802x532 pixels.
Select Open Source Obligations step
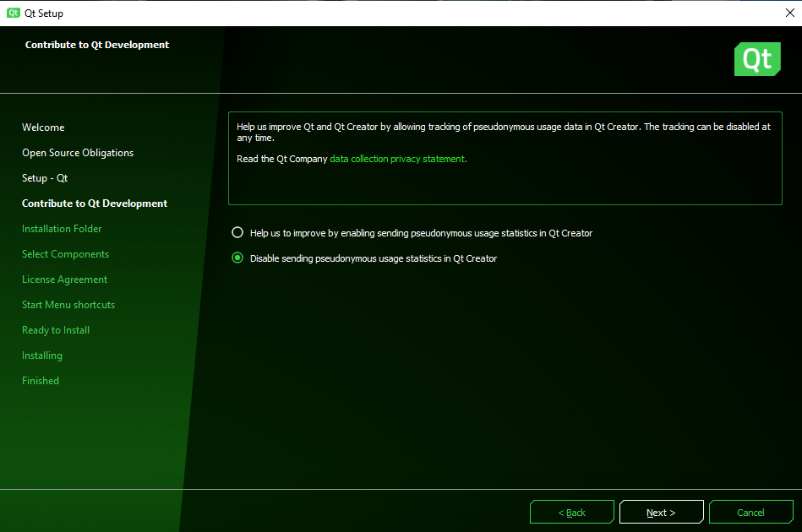click(78, 153)
